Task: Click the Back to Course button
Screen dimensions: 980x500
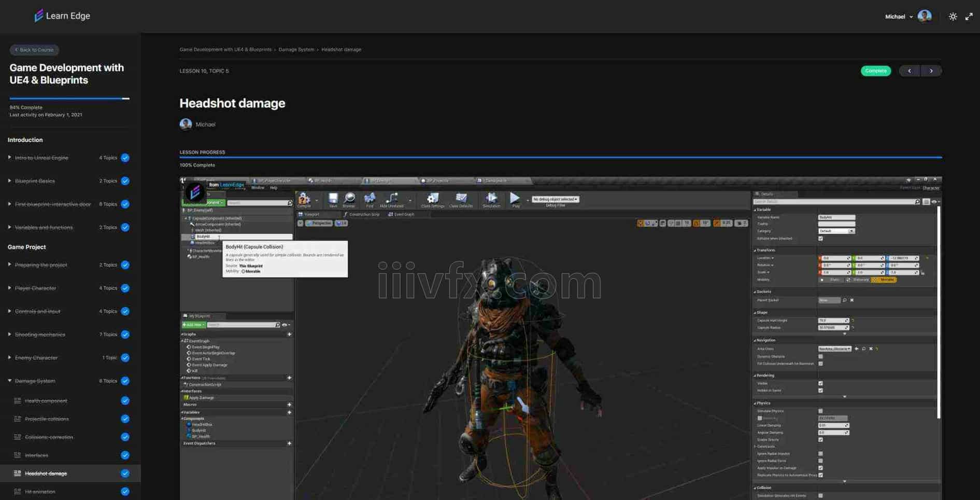Action: click(x=34, y=50)
